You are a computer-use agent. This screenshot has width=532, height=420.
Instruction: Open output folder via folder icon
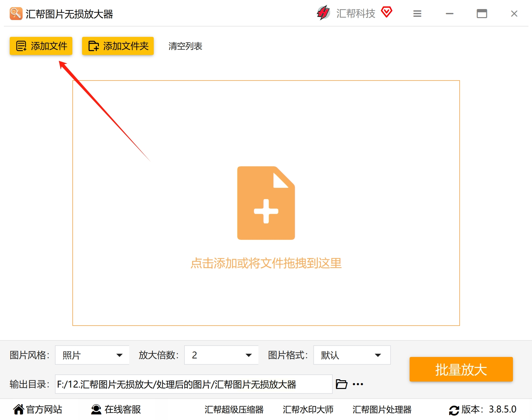(341, 384)
